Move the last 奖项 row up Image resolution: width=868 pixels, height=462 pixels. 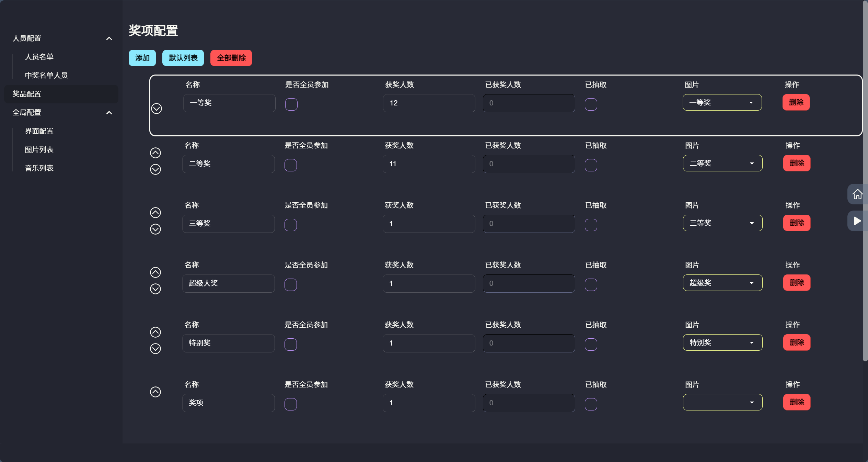(155, 392)
